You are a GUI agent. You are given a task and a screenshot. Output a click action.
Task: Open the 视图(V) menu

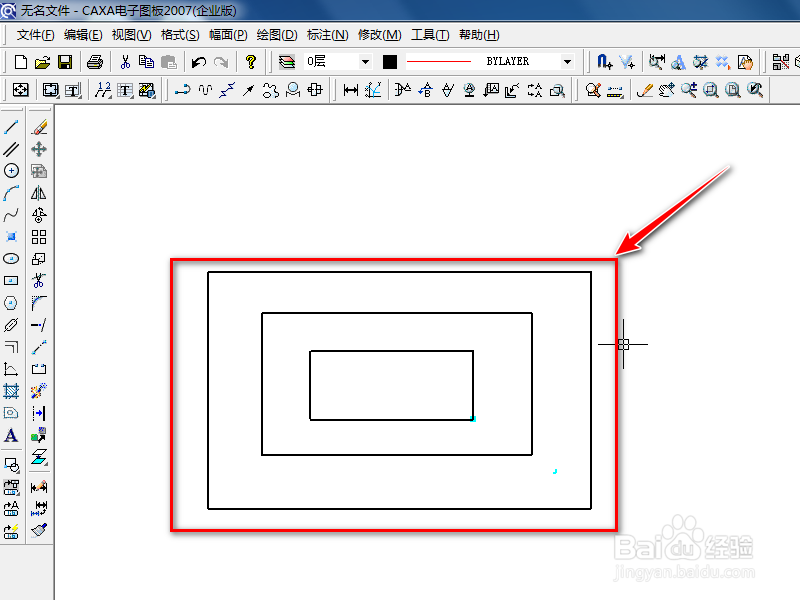coord(132,35)
